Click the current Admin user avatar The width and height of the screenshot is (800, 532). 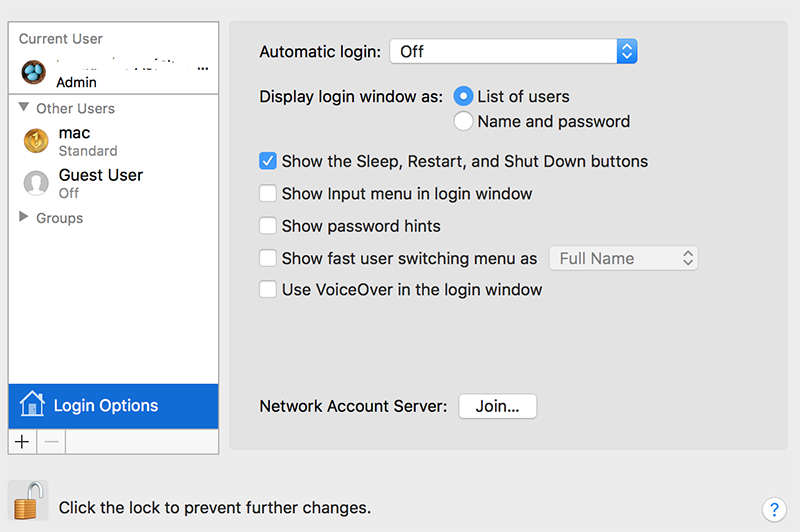tap(34, 73)
